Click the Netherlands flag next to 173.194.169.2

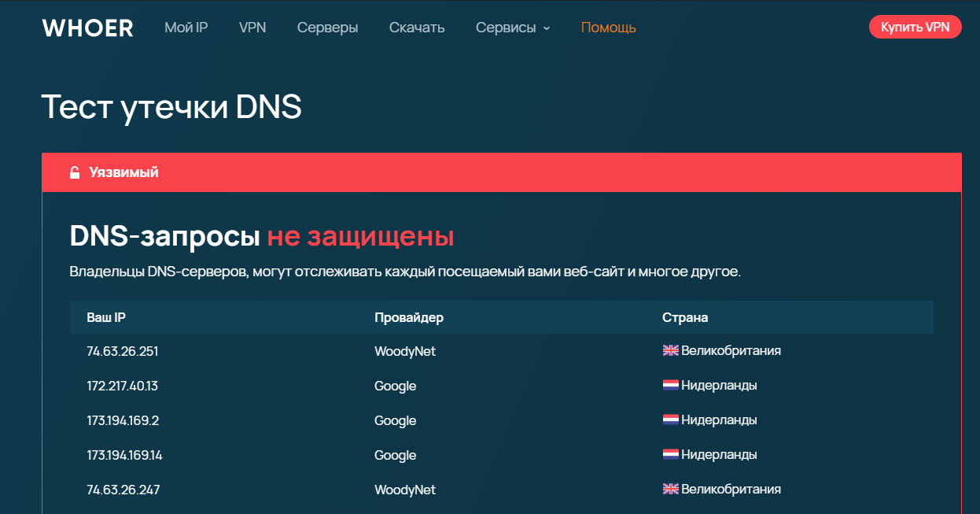click(x=670, y=420)
